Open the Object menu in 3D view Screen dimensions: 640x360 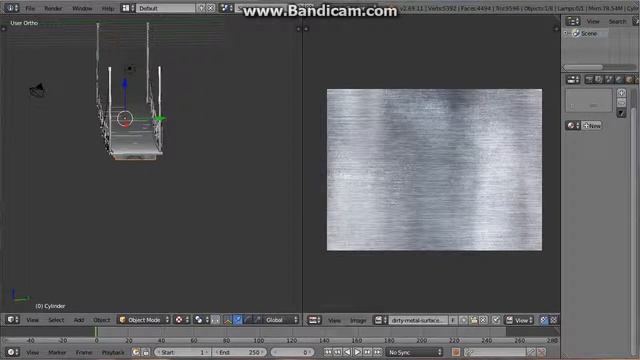click(102, 320)
